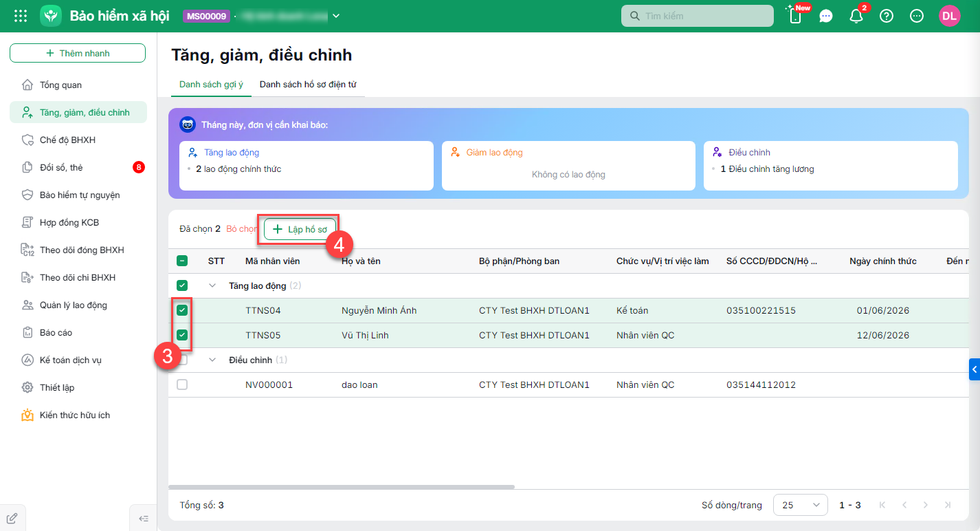Click the 035100221515 ID number cell
The width and height of the screenshot is (980, 531).
click(761, 310)
